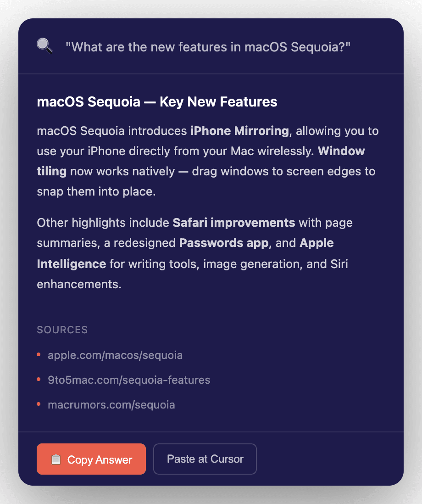The width and height of the screenshot is (422, 504).
Task: Click the bold "Safari improvements" term
Action: point(234,223)
